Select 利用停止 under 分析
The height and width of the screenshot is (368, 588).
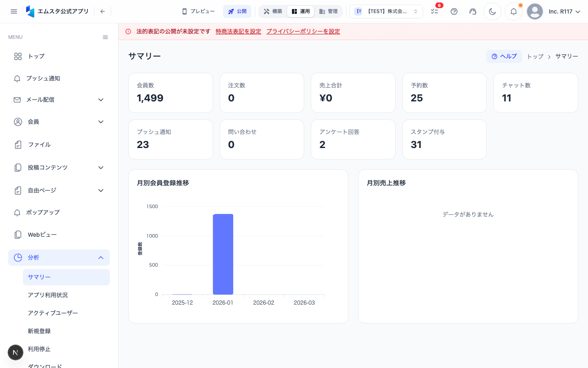click(66, 349)
